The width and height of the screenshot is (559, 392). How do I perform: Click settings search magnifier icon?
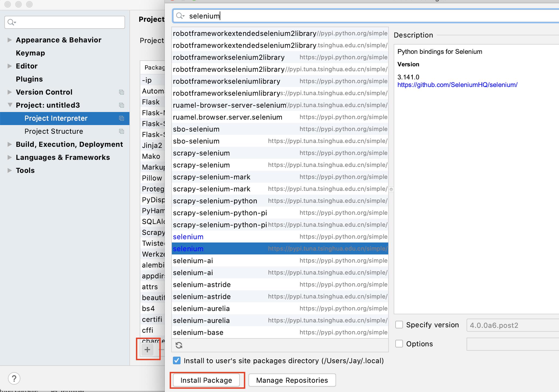coord(12,22)
